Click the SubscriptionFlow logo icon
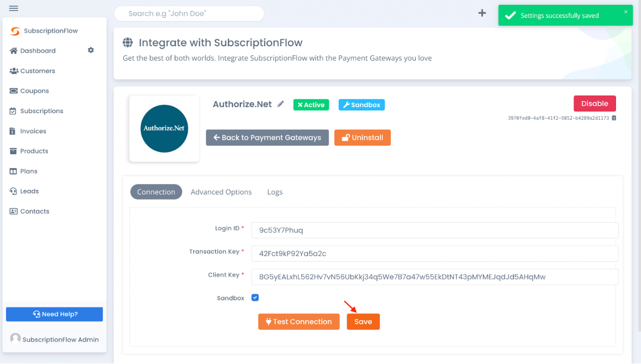This screenshot has width=641, height=364. [15, 31]
